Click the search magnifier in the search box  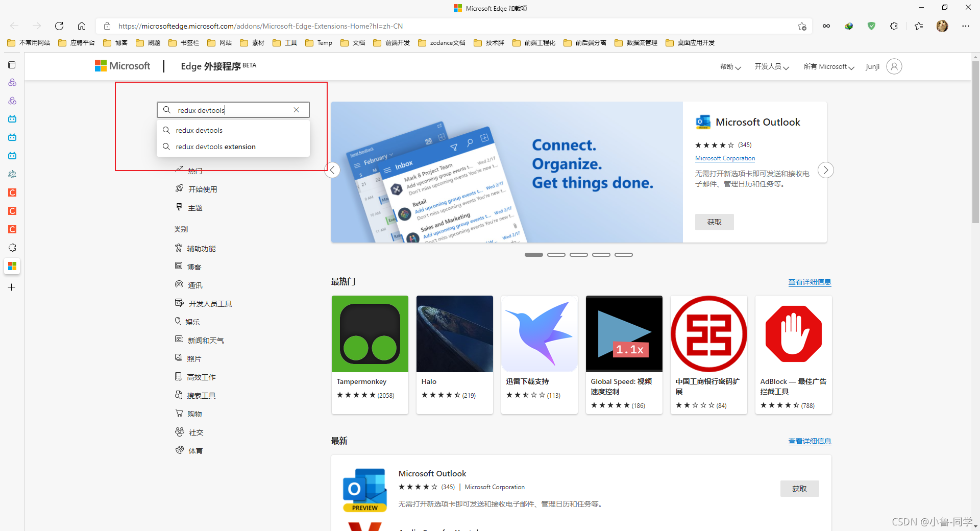pyautogui.click(x=167, y=110)
